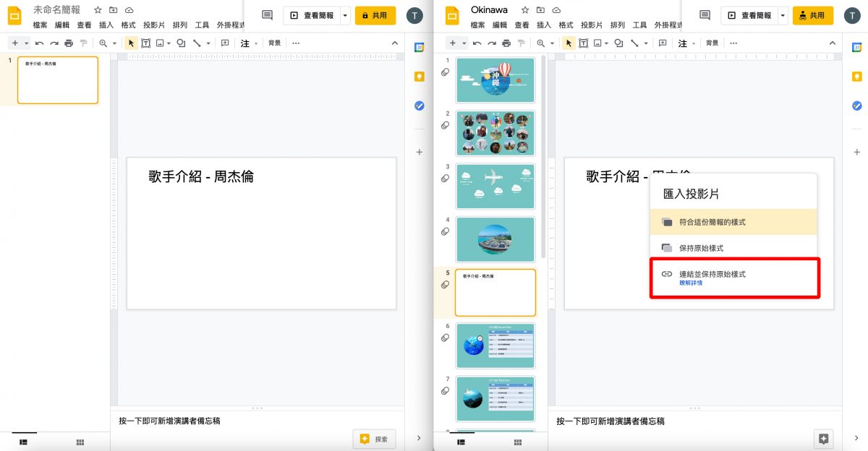Activate the cursor select tool in the Okinawa toolbar
This screenshot has width=868, height=451.
click(x=569, y=43)
